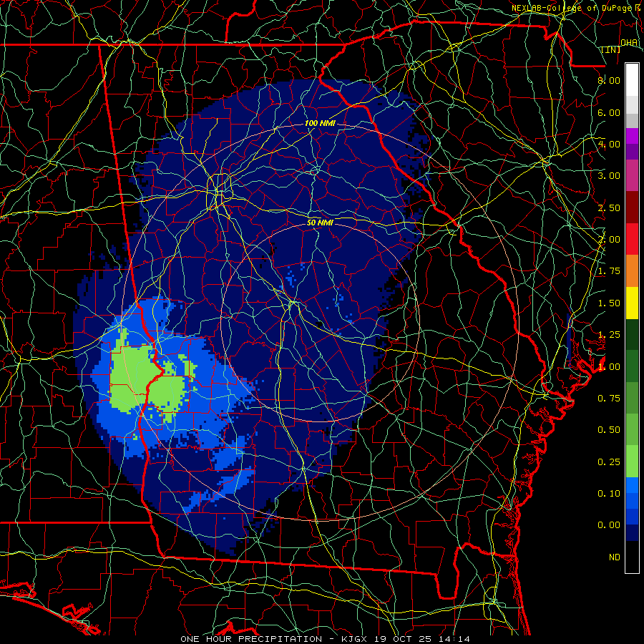Pick the light blue swatch above 0.10
Screen dimensions: 644x644
tap(632, 485)
